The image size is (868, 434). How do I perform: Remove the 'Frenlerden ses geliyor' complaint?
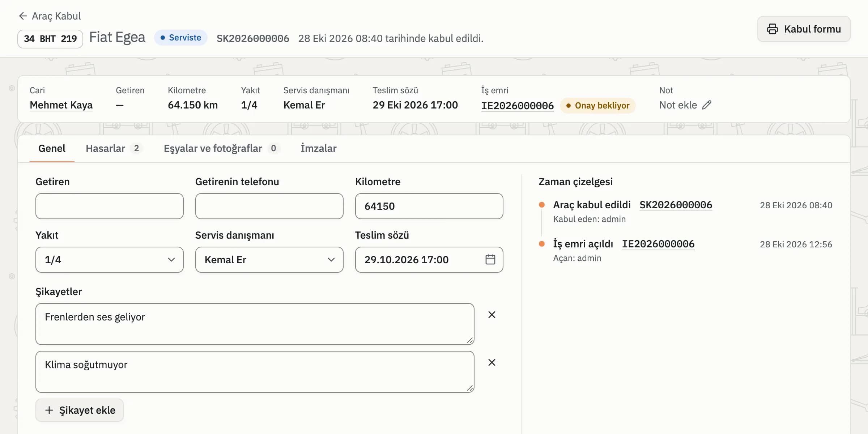coord(492,315)
